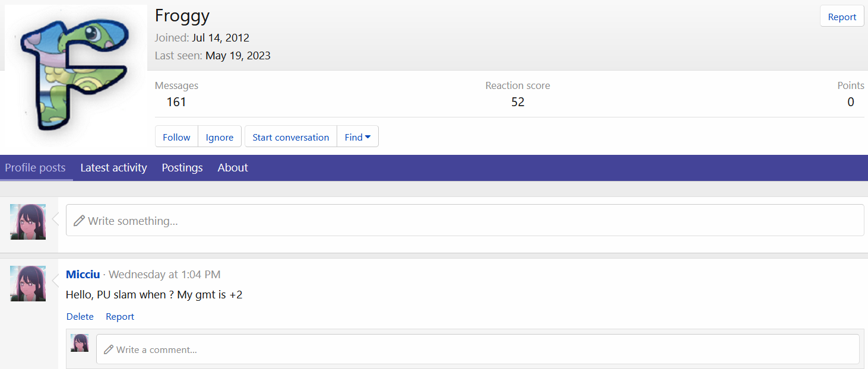Click the pencil icon in Write something field
This screenshot has height=369, width=868.
(x=79, y=221)
